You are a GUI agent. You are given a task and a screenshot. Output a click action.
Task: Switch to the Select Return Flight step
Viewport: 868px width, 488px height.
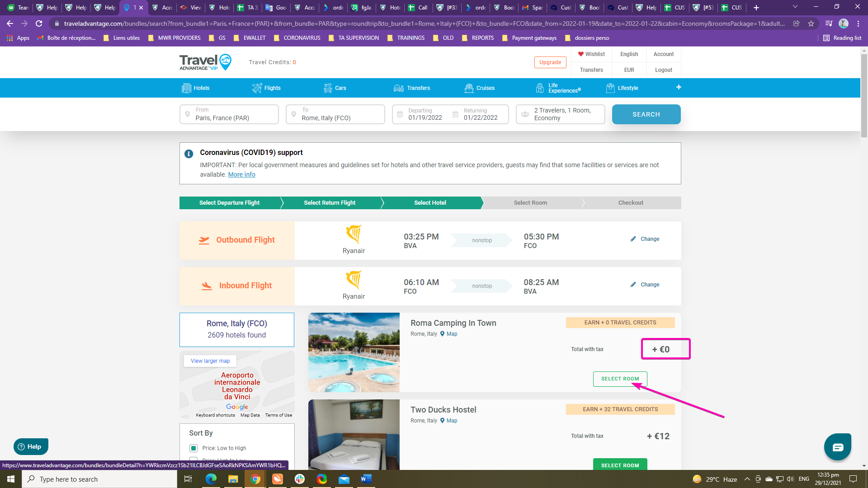(x=330, y=203)
